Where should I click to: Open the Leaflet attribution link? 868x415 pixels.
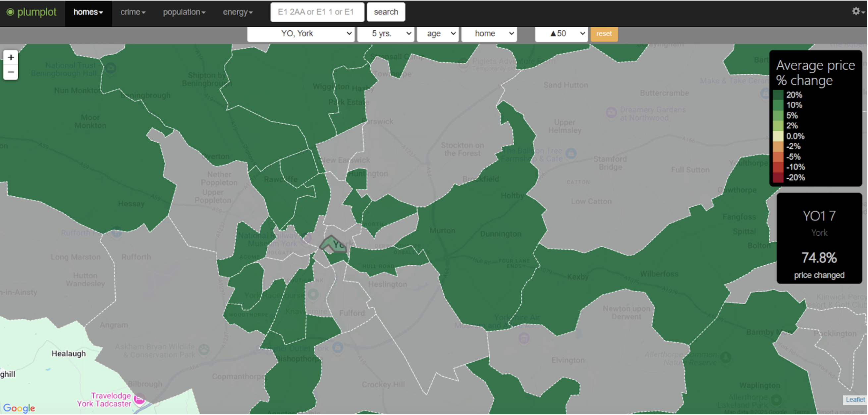pyautogui.click(x=855, y=400)
